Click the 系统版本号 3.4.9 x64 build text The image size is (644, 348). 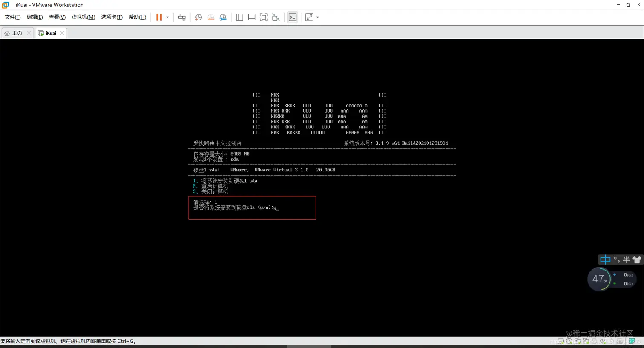396,143
